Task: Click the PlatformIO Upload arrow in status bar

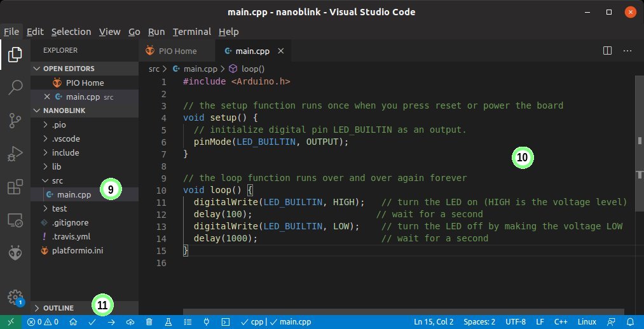Action: pyautogui.click(x=111, y=322)
